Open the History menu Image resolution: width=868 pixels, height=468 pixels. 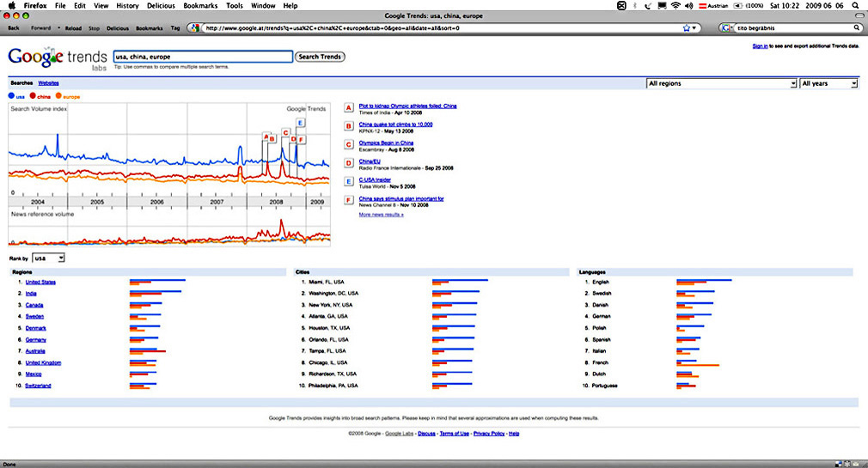(127, 5)
